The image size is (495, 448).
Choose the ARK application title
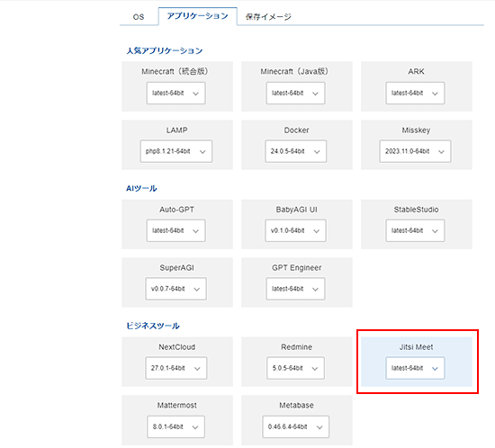pos(416,72)
